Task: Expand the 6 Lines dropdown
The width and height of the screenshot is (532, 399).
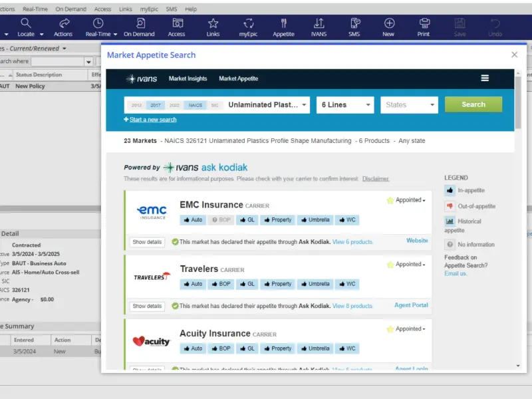Action: tap(345, 105)
